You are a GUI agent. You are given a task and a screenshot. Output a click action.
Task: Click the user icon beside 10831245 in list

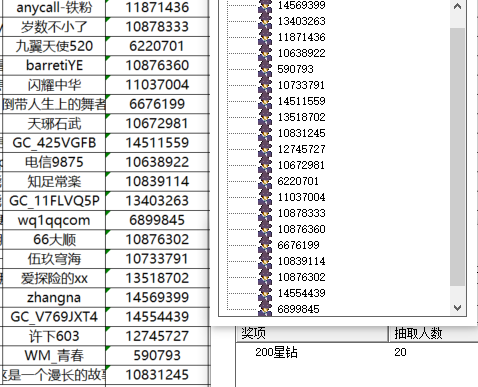(265, 133)
